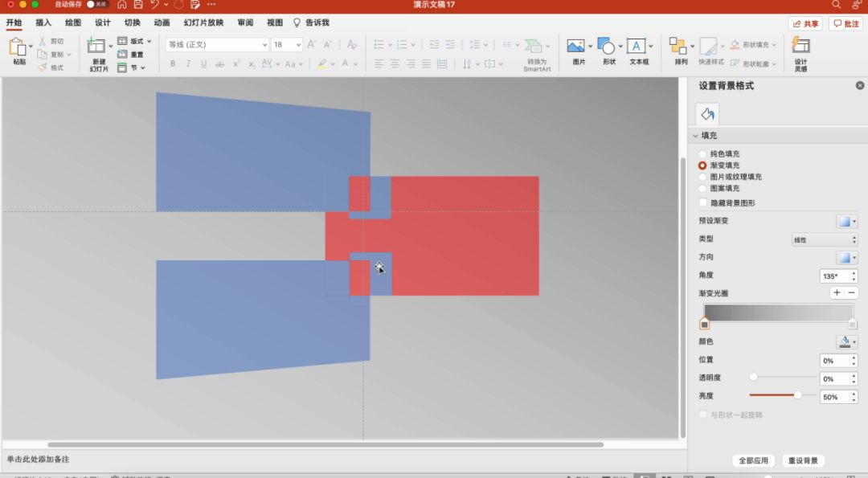Click the Share button
The width and height of the screenshot is (868, 478).
(805, 24)
